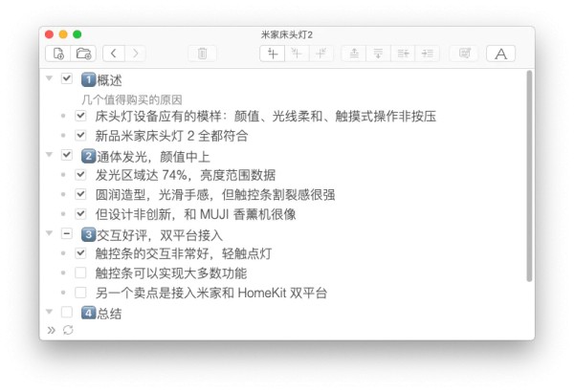Indent the selected row
574x392 pixels.
click(x=428, y=54)
